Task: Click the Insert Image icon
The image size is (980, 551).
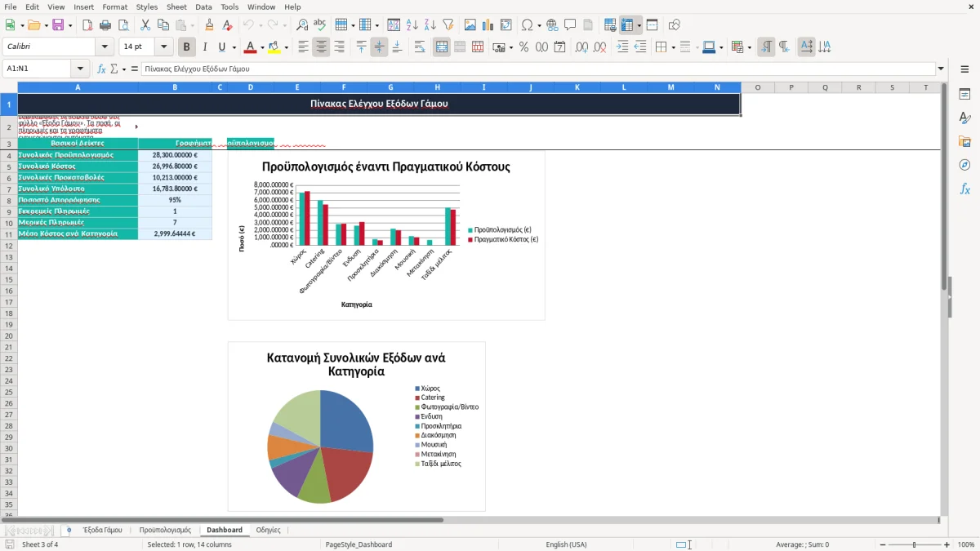Action: coord(470,25)
